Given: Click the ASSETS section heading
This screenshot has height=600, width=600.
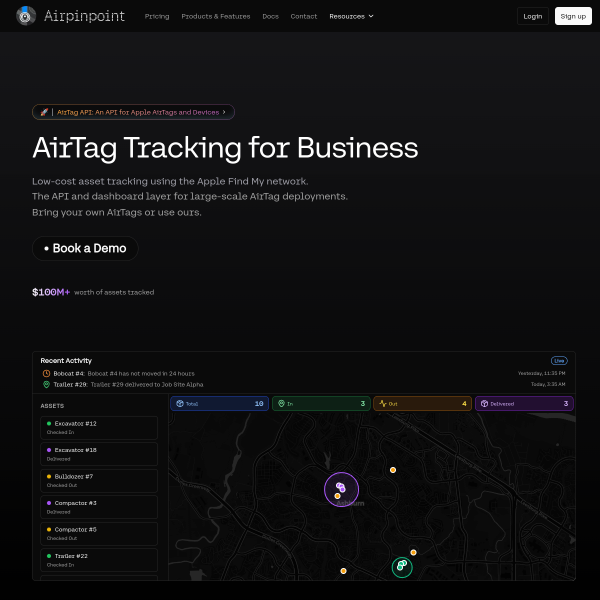Looking at the screenshot, I should (x=52, y=406).
